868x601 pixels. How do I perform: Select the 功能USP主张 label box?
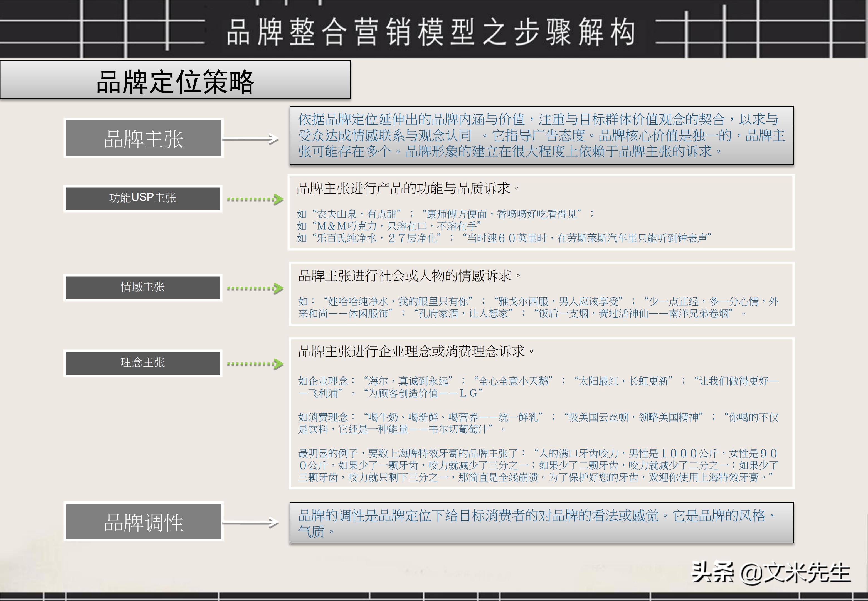pos(143,198)
